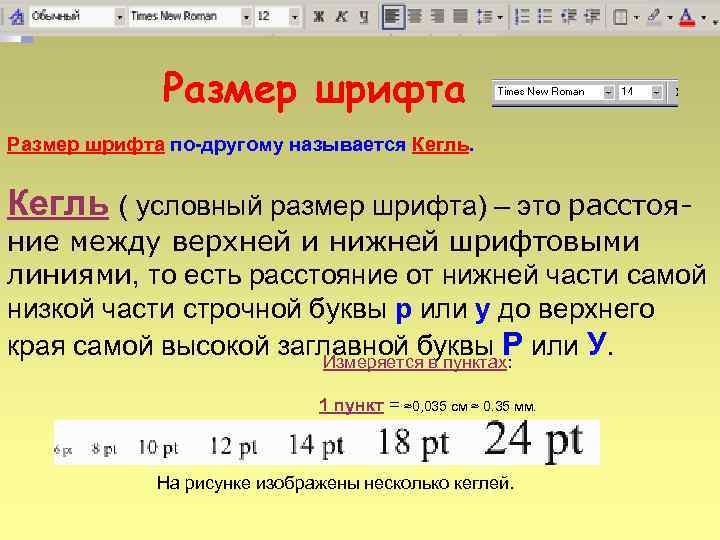The image size is (720, 540).
Task: Click the outside borders icon
Action: point(621,17)
